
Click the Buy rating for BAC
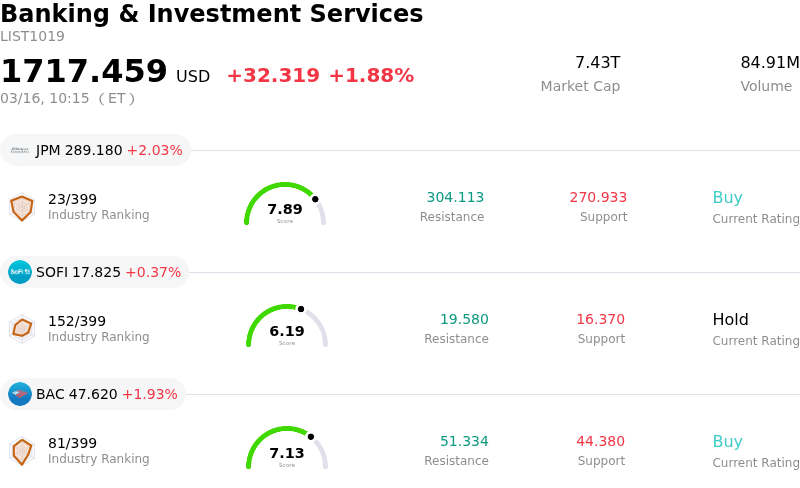(727, 442)
